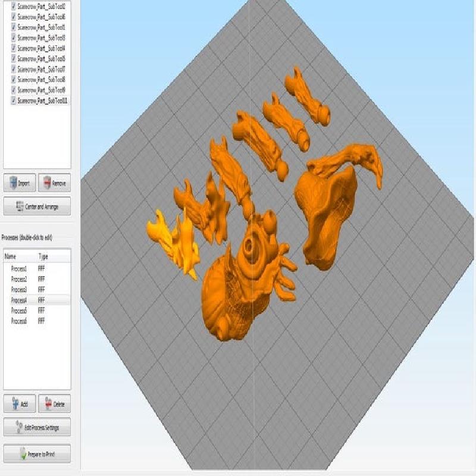Select Process4 in the process list
476x476 pixels.
pyautogui.click(x=37, y=300)
